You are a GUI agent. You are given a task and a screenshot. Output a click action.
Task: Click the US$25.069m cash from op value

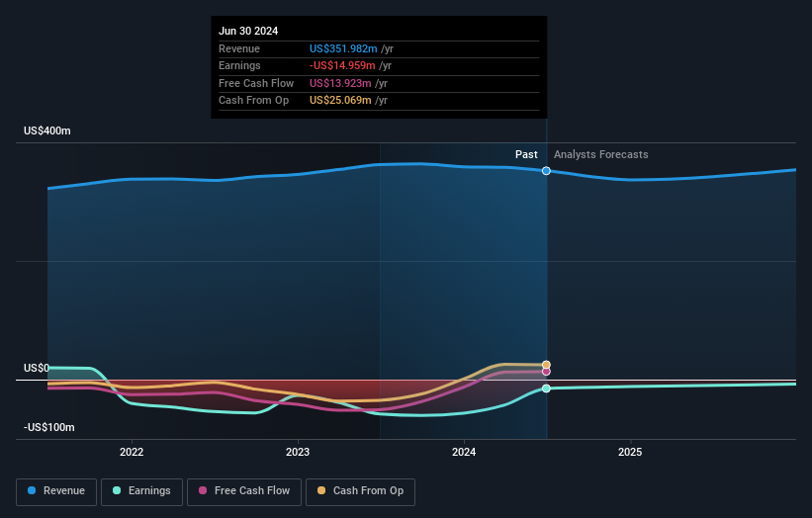pyautogui.click(x=340, y=101)
